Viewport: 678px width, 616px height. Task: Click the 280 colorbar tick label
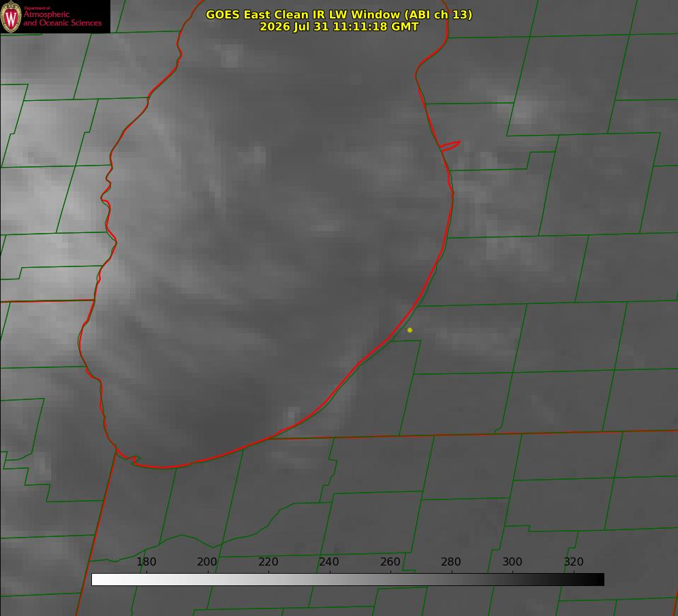(x=451, y=561)
